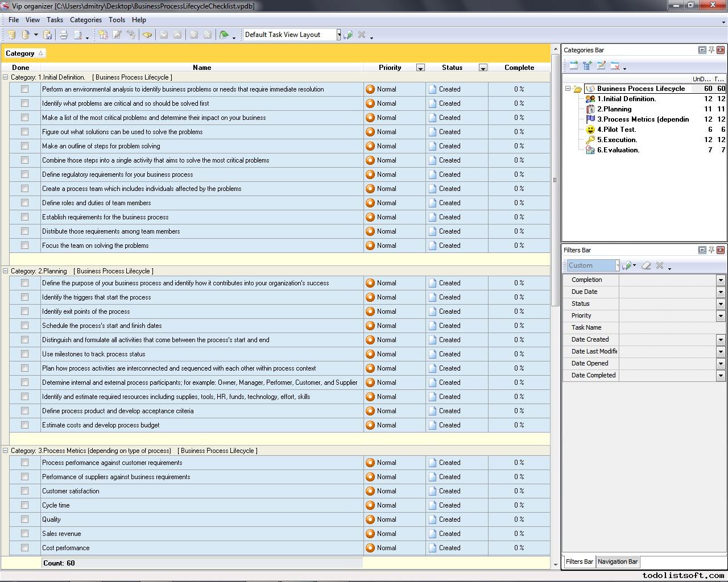This screenshot has height=582, width=728.
Task: Select 4.Pilot Test category in tree
Action: (x=616, y=130)
